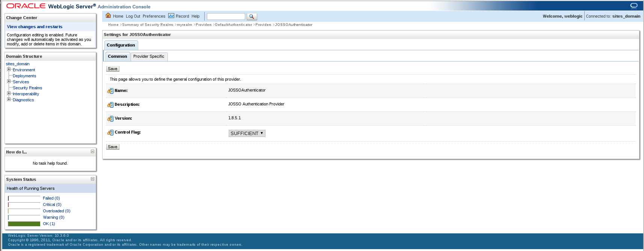Click the top Save button
The width and height of the screenshot is (644, 251).
113,69
